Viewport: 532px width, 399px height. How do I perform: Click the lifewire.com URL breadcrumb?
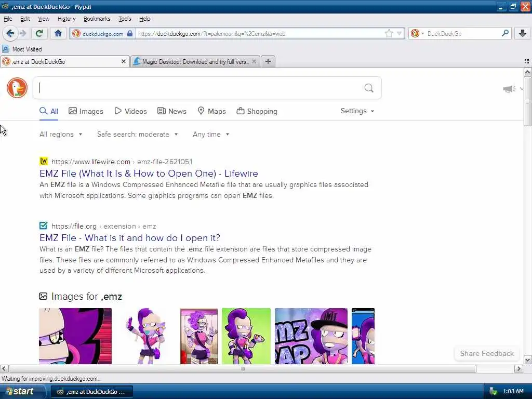[x=122, y=162]
